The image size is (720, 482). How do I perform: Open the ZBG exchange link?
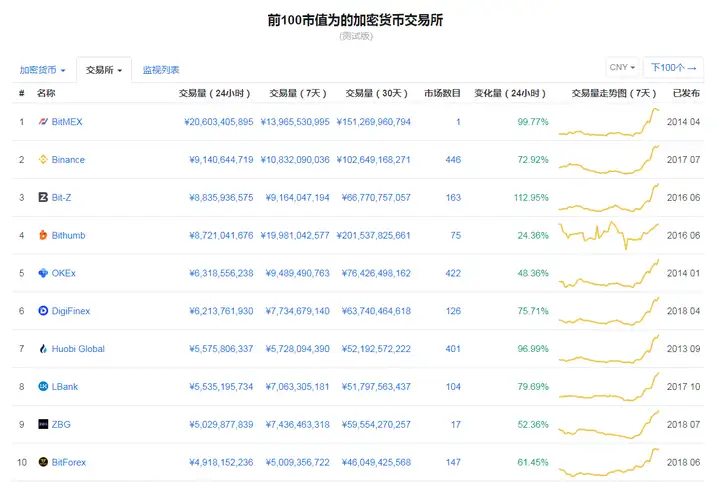pyautogui.click(x=61, y=424)
